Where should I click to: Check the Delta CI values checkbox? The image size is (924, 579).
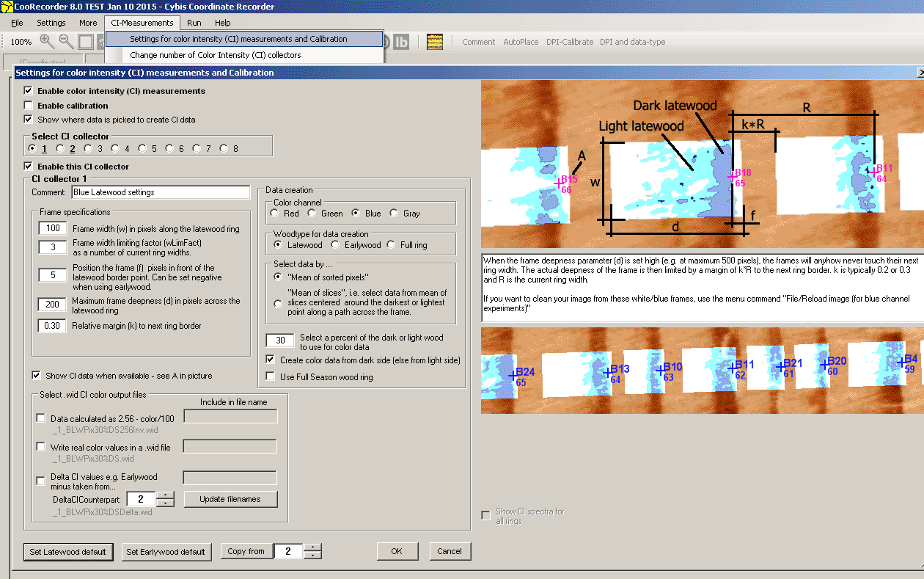click(40, 481)
